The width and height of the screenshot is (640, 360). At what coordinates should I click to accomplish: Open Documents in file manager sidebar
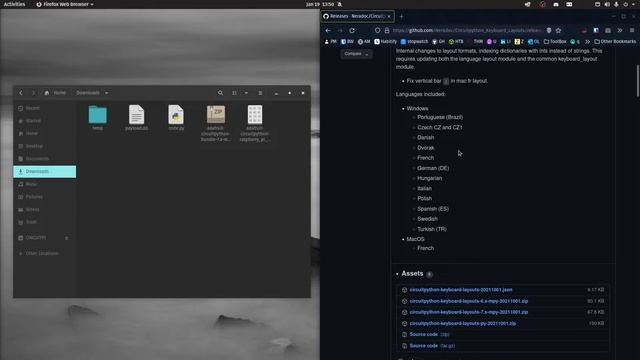tap(44, 159)
